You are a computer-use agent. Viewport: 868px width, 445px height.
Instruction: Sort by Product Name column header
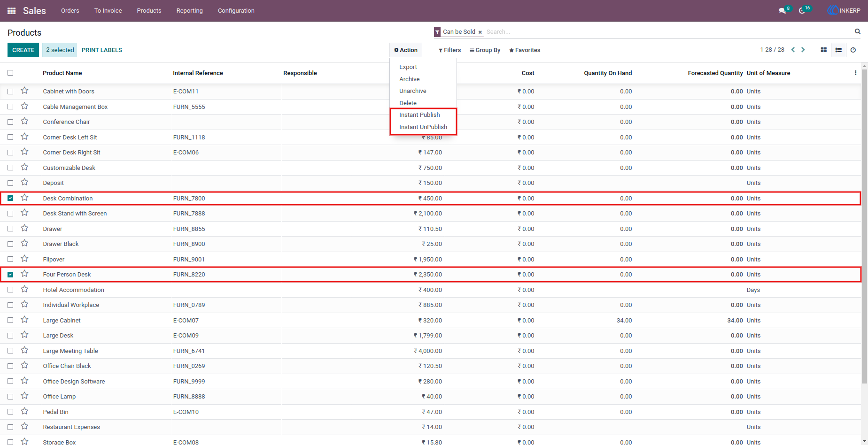pyautogui.click(x=62, y=73)
